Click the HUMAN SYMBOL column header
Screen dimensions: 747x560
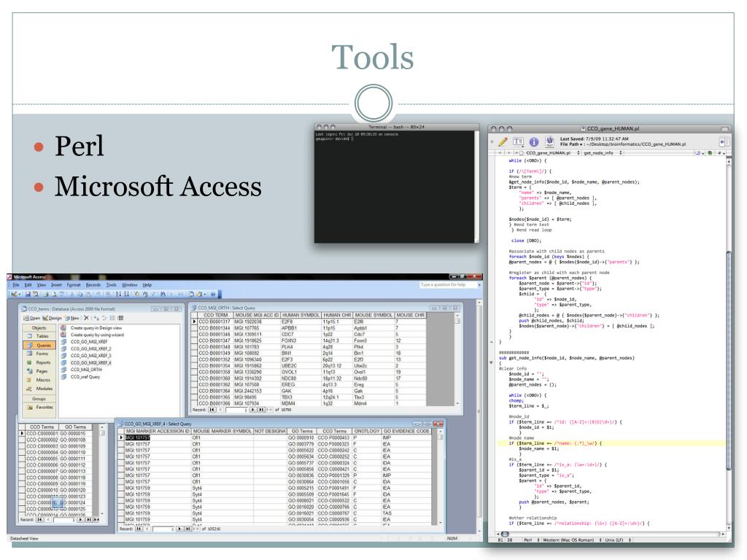pos(301,315)
